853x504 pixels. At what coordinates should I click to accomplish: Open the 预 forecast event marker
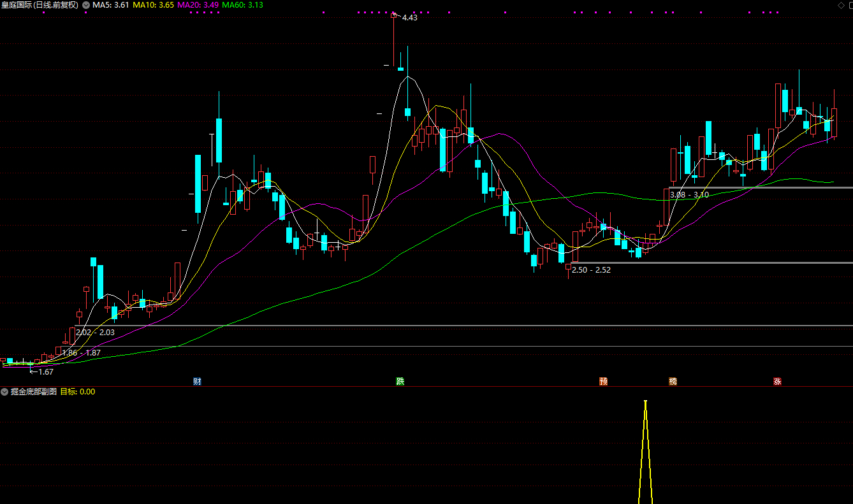(603, 382)
